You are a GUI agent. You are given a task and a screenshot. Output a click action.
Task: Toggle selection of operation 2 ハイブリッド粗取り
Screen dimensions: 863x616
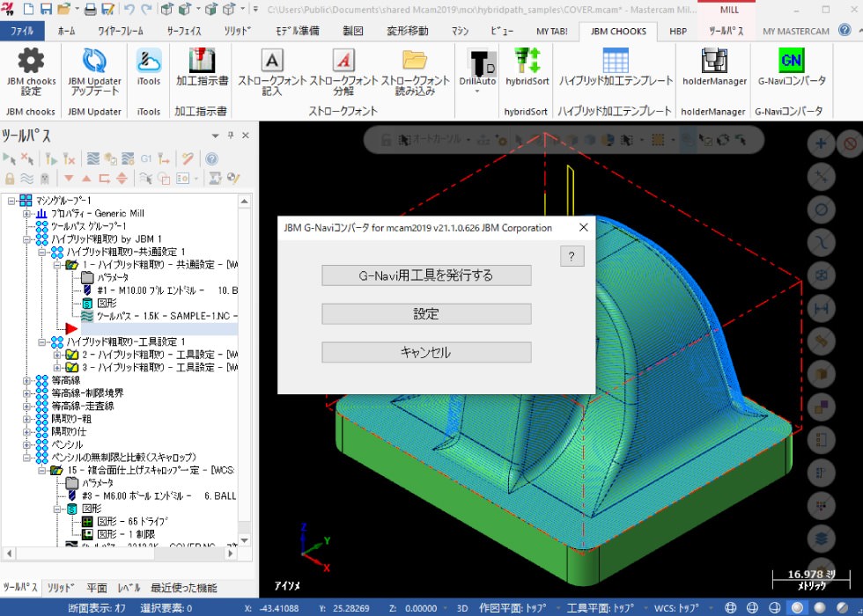73,355
